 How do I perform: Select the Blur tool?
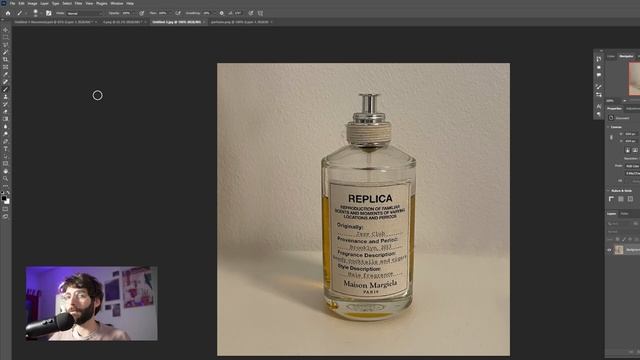5,126
